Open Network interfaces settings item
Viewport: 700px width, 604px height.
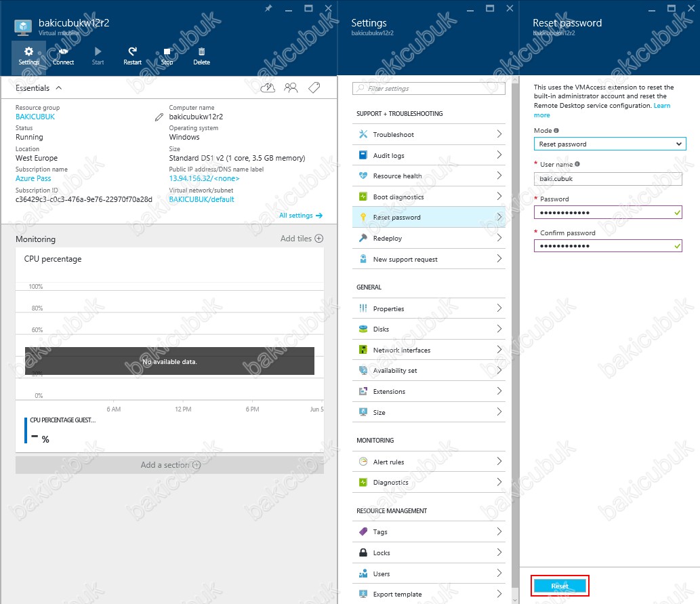(428, 350)
